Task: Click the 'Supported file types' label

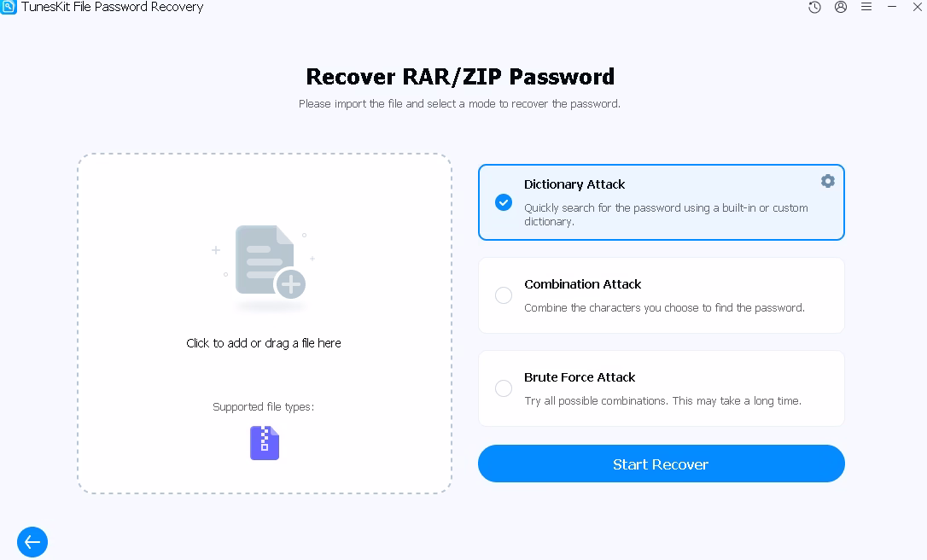Action: tap(263, 406)
